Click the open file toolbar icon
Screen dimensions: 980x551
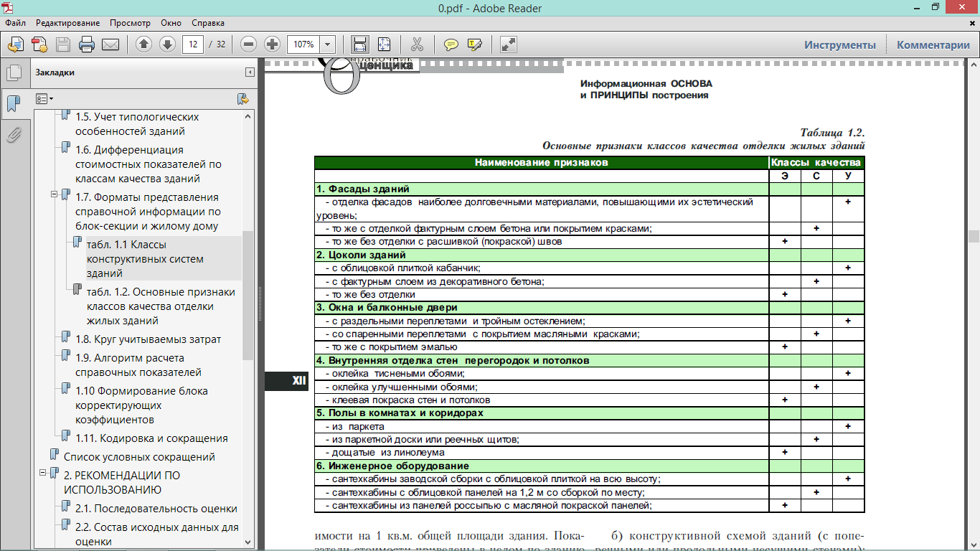(x=15, y=44)
